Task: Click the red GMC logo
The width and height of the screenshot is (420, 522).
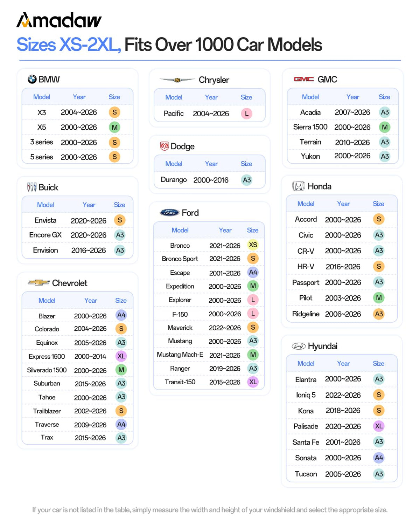Action: click(x=303, y=79)
